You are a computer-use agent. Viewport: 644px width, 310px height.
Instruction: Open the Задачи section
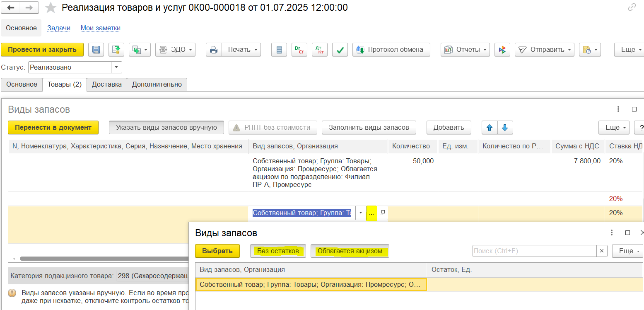[x=59, y=28]
